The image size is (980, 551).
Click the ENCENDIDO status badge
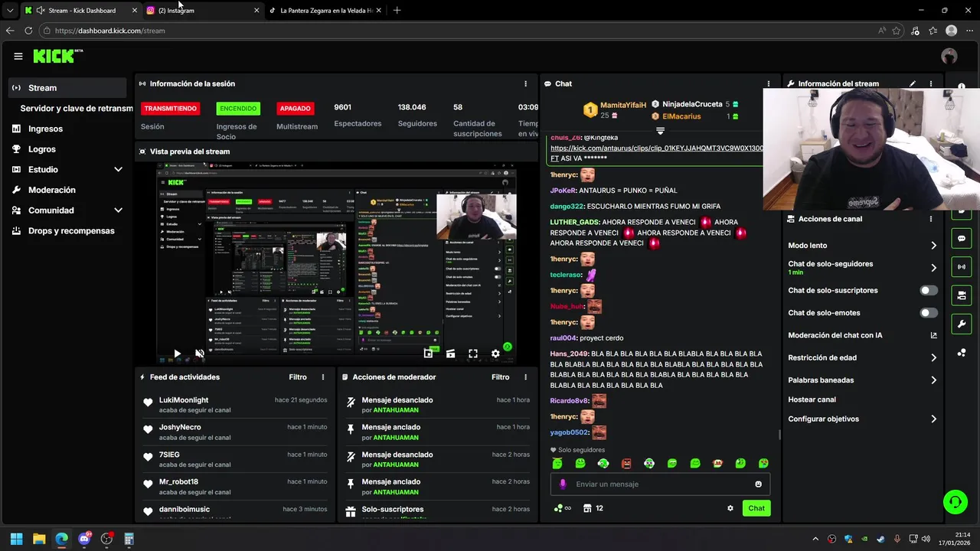[x=238, y=109]
